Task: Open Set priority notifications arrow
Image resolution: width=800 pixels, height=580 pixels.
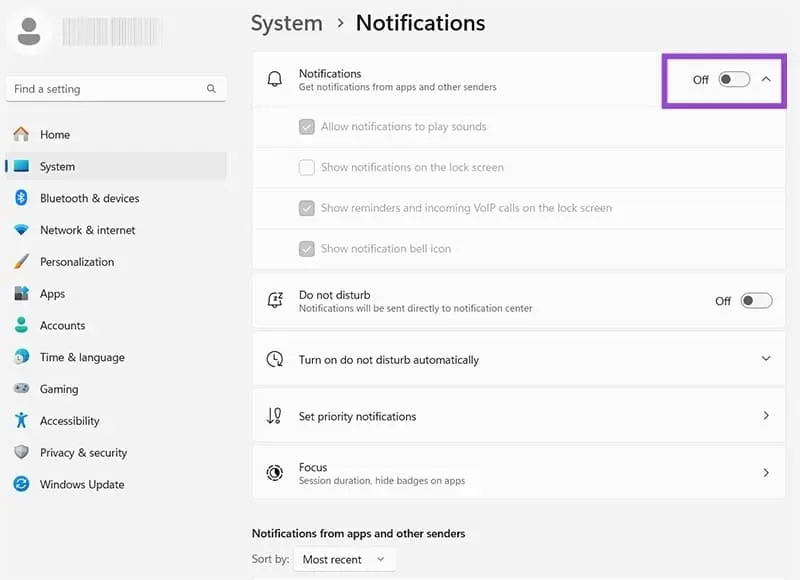Action: tap(766, 416)
